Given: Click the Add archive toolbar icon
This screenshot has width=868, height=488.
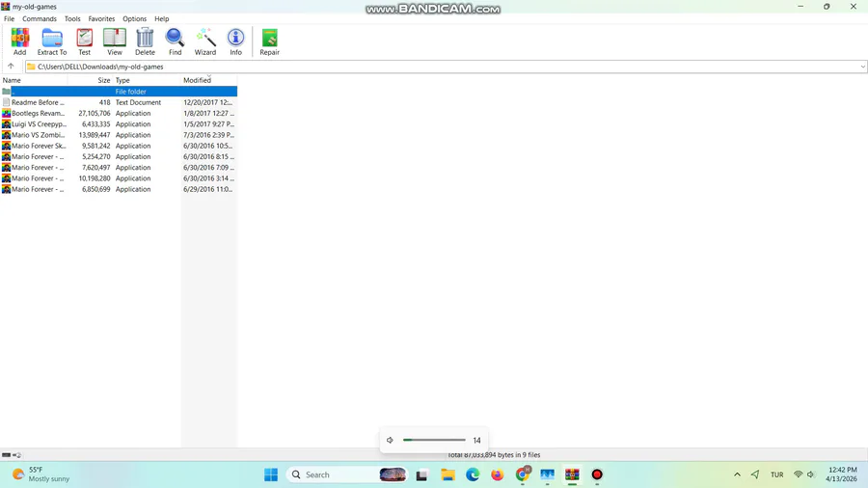Looking at the screenshot, I should [x=20, y=41].
